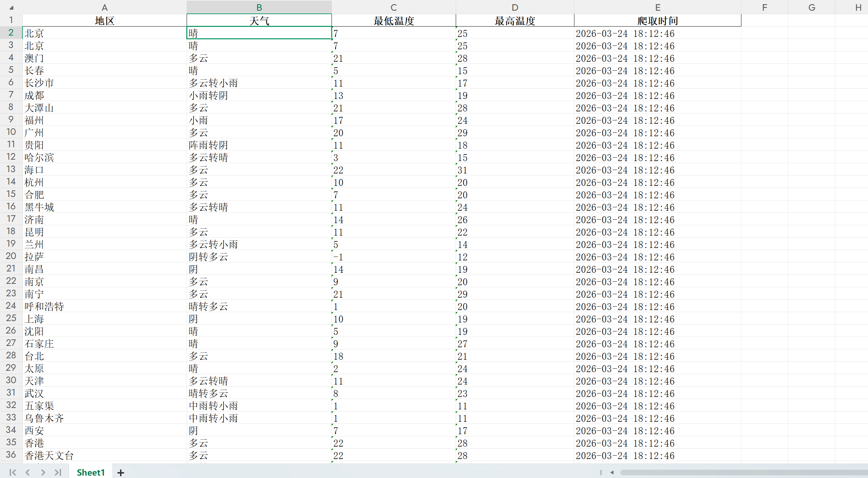Click previous sheet navigation arrow

(28, 472)
